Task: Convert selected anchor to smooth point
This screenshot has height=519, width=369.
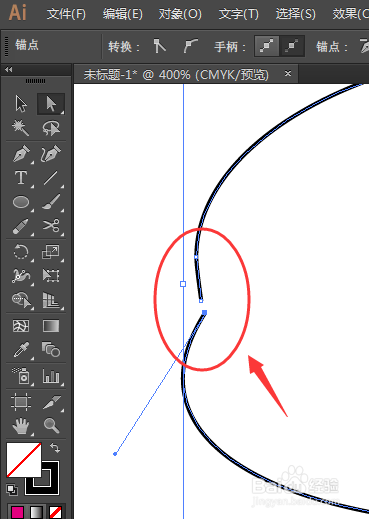Action: coord(190,46)
